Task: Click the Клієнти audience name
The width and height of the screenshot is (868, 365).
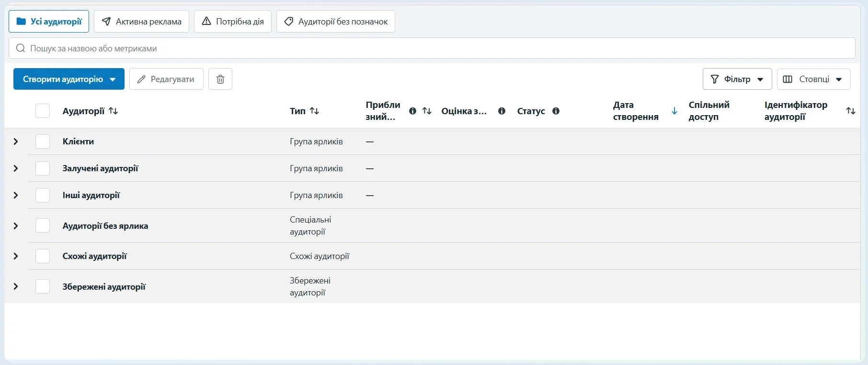Action: (78, 141)
